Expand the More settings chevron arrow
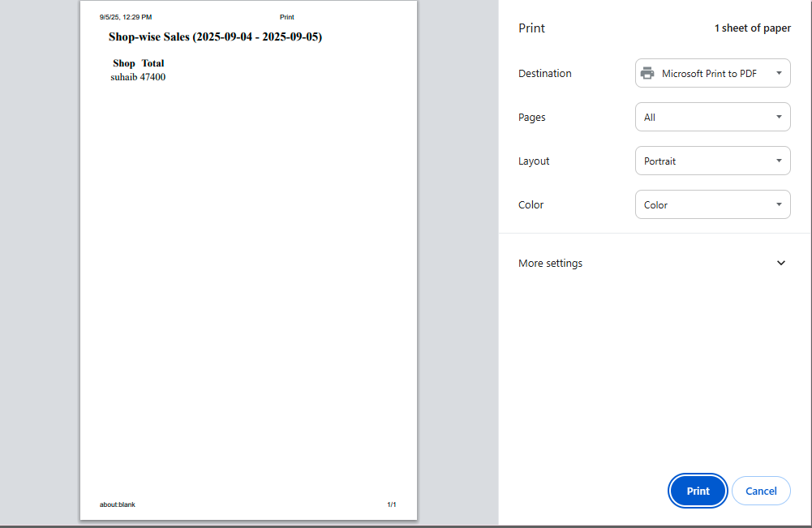Screen dimensions: 812x528 (x=780, y=263)
